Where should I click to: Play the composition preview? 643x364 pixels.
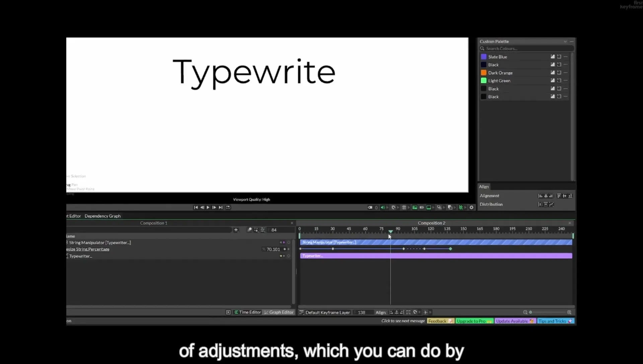tap(208, 207)
